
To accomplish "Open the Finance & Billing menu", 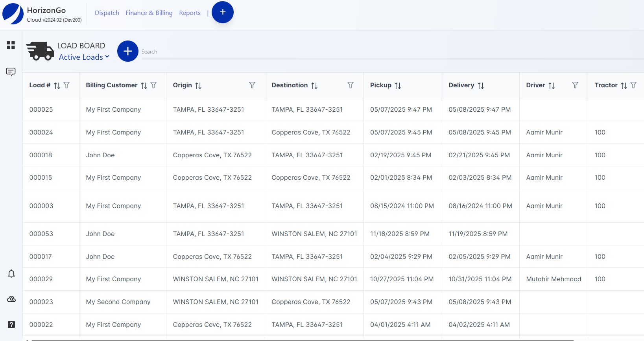I will tap(149, 13).
